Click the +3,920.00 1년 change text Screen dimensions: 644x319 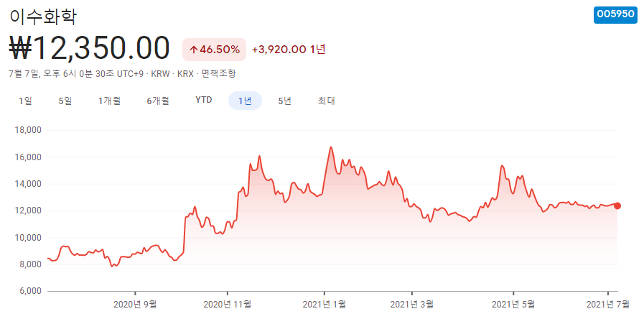(x=289, y=50)
